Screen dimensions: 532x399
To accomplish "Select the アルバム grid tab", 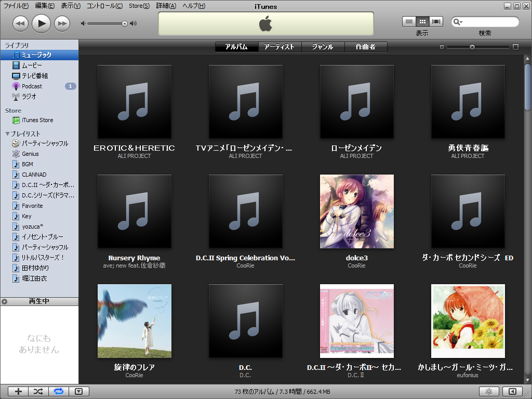I will tap(237, 47).
